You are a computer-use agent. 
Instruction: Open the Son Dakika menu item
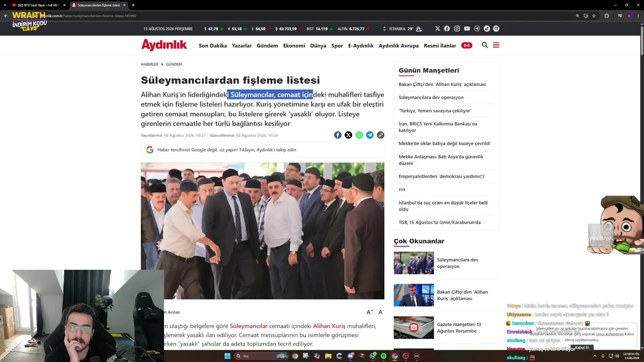tap(213, 46)
